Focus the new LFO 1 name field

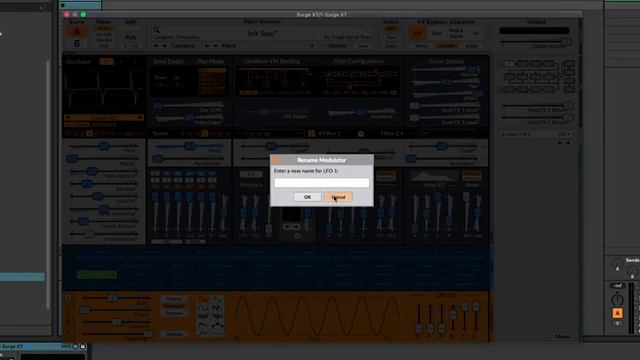[322, 182]
